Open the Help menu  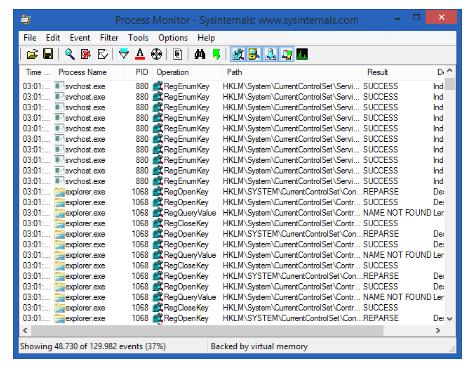point(206,38)
